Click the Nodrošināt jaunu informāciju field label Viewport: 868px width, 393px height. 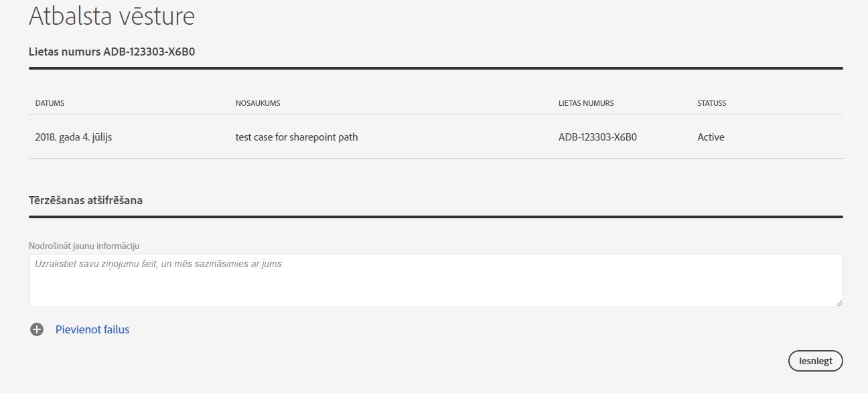coord(84,246)
